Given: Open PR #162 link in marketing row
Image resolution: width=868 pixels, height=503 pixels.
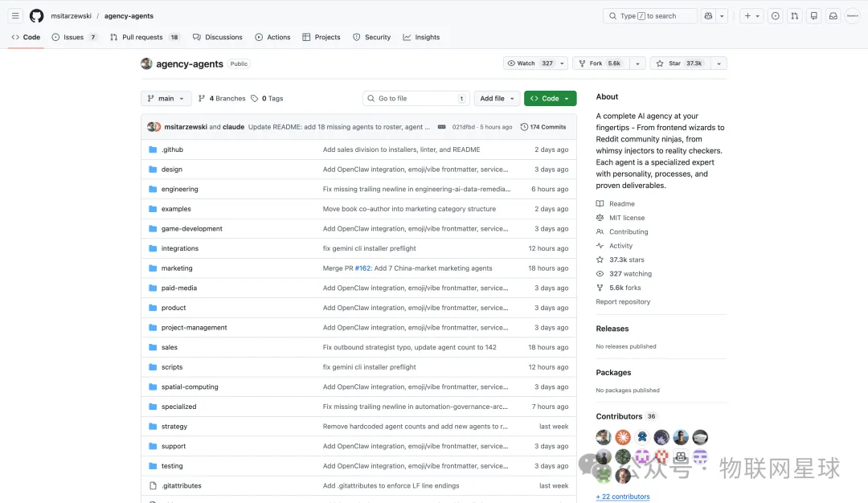Looking at the screenshot, I should 362,268.
